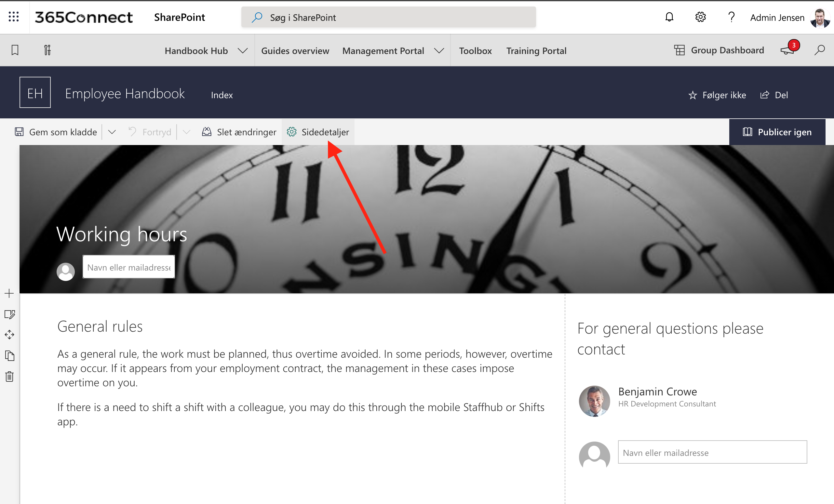This screenshot has width=834, height=504.
Task: Open the Training Portal menu item
Action: coord(536,51)
